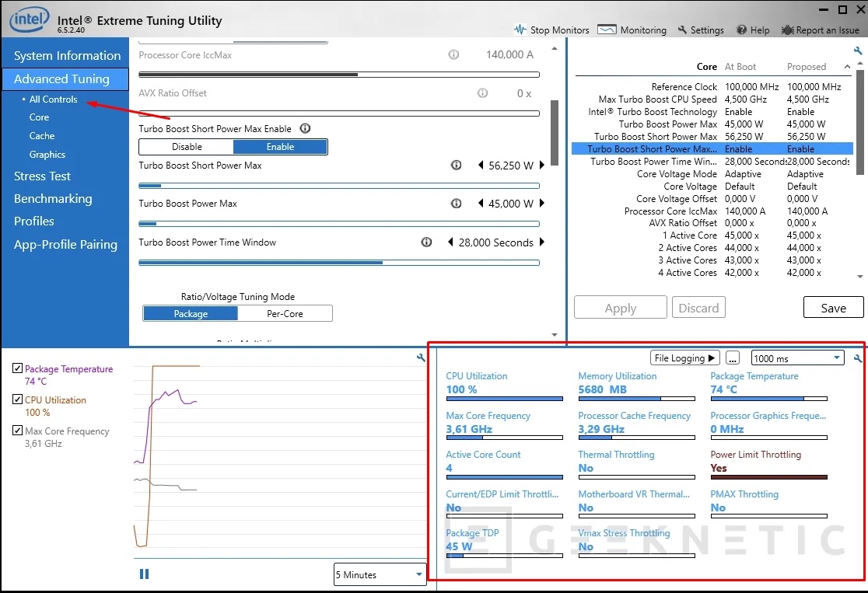Uncheck the Package Temperature graph checkbox
Screen dimensions: 868x593
pos(18,368)
